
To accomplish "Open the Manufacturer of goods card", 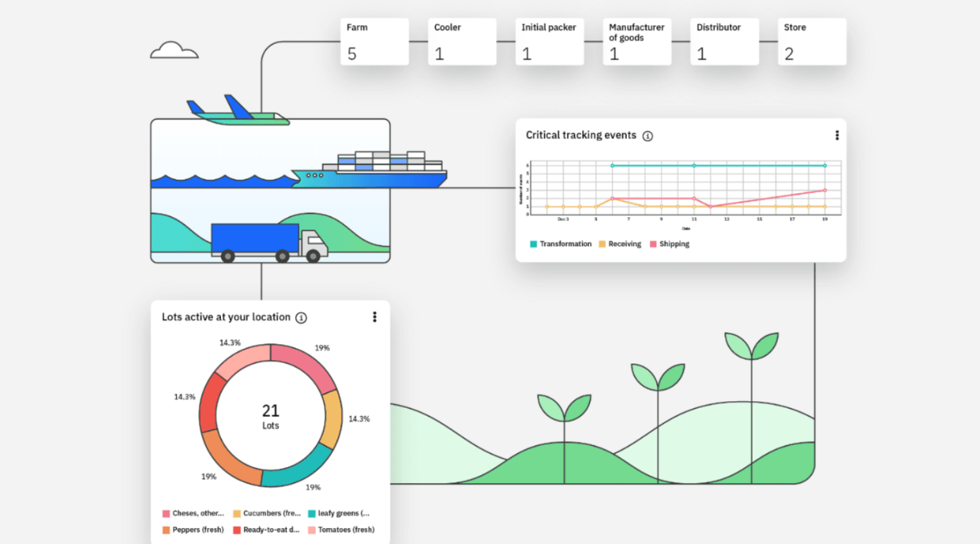I will [637, 42].
